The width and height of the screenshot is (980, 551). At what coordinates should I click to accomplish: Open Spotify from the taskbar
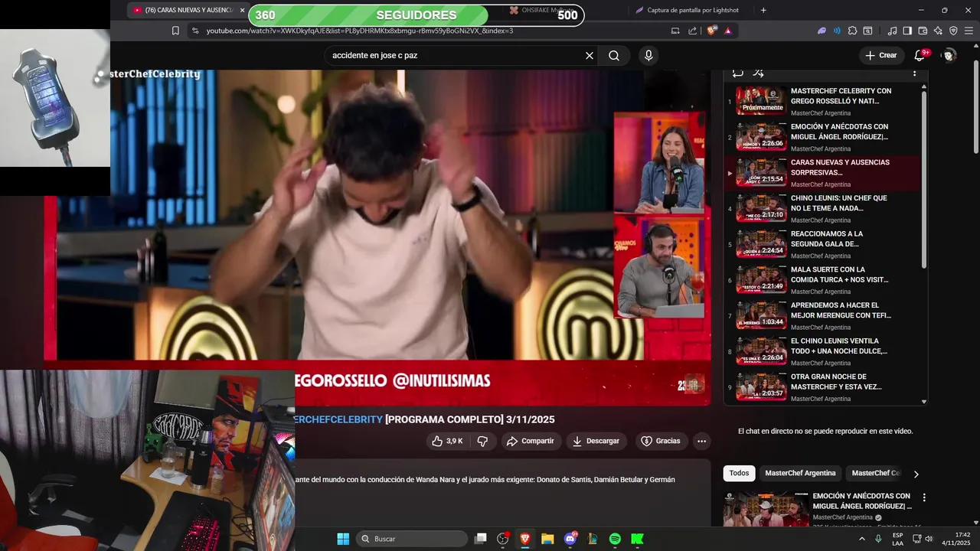[615, 539]
